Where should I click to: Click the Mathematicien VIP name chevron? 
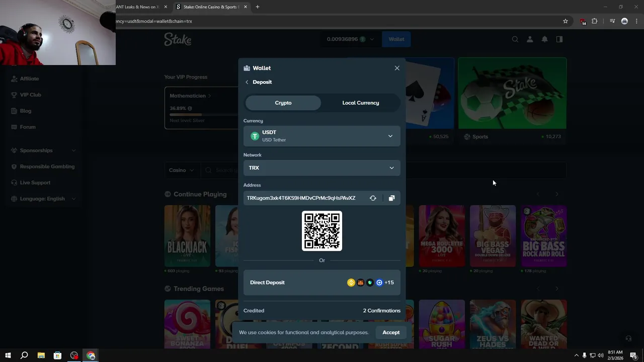click(x=209, y=96)
